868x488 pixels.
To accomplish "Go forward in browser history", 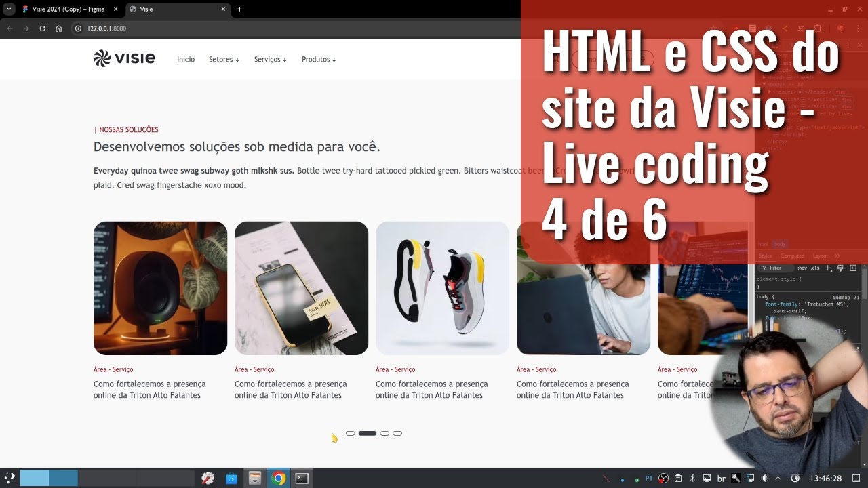I will coord(26,28).
